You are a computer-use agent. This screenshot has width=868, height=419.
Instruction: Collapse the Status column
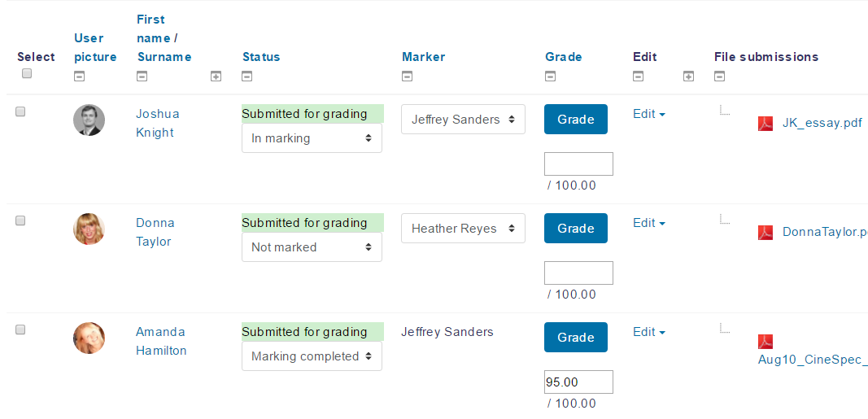[246, 77]
